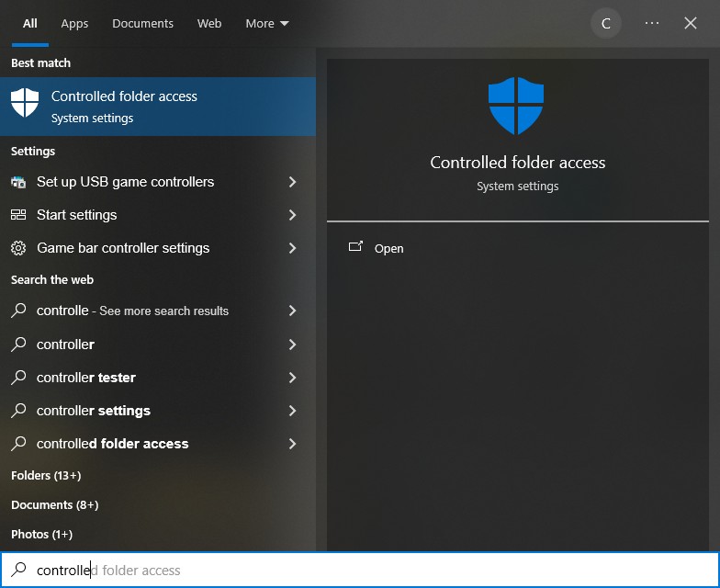The width and height of the screenshot is (720, 588).
Task: Open Game bar controller settings result
Action: tap(158, 248)
